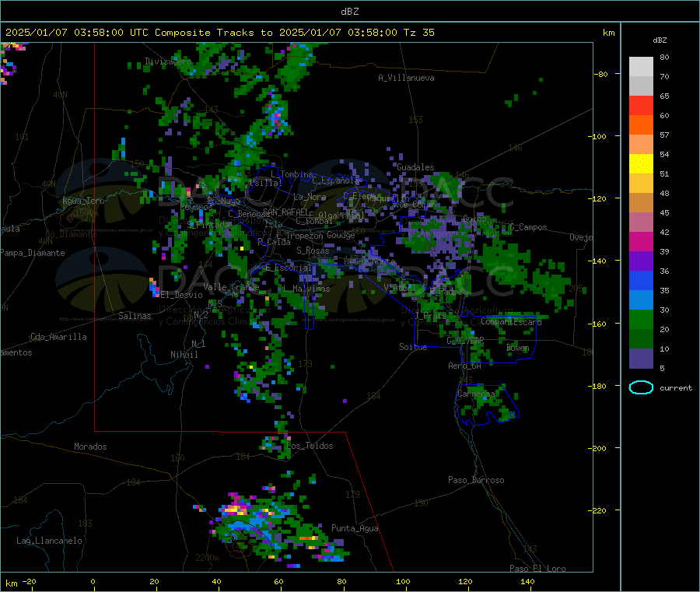Click the 'Guadales' map label
700x592 pixels.
click(415, 167)
